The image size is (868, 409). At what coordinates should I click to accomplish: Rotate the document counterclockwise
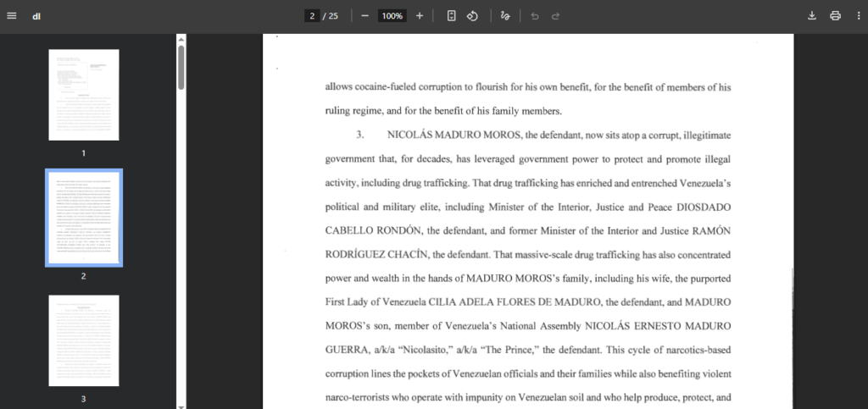tap(473, 16)
